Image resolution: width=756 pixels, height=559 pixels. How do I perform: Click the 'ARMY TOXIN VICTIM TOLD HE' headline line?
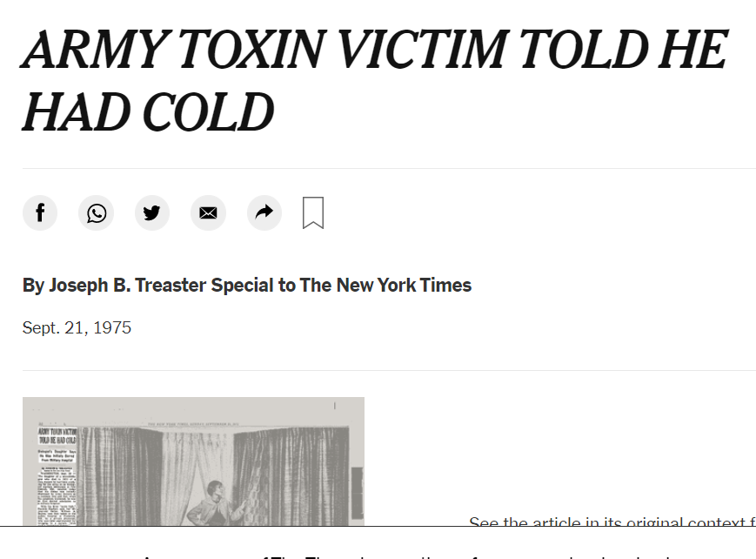click(x=374, y=50)
